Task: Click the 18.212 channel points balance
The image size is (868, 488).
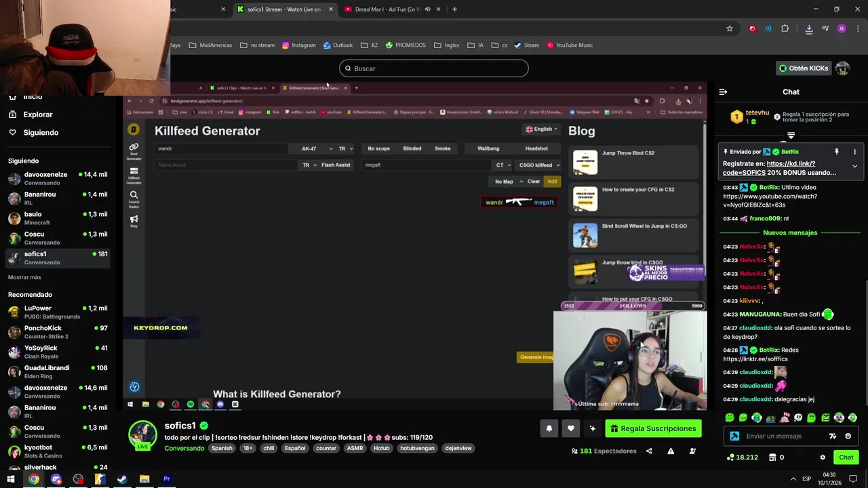Action: pyautogui.click(x=742, y=457)
